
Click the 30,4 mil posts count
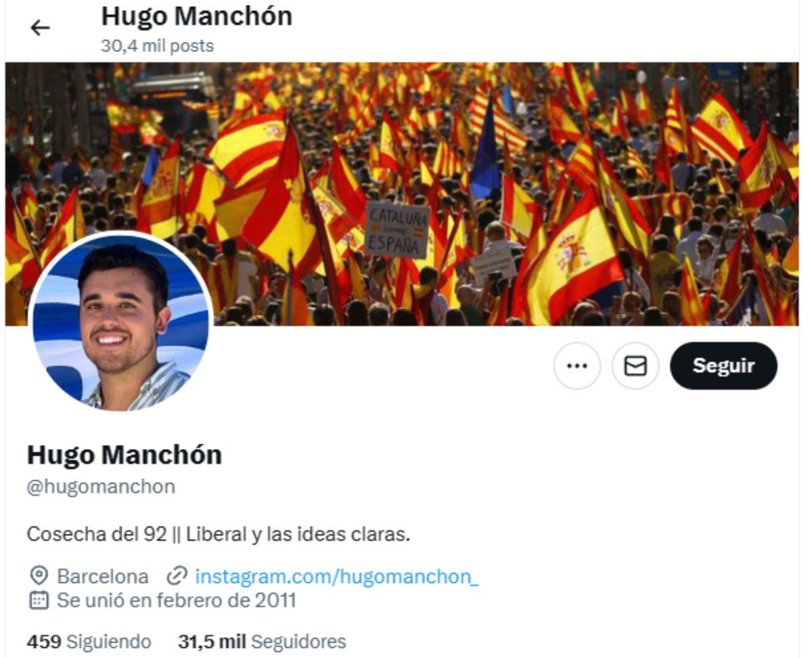click(x=157, y=46)
